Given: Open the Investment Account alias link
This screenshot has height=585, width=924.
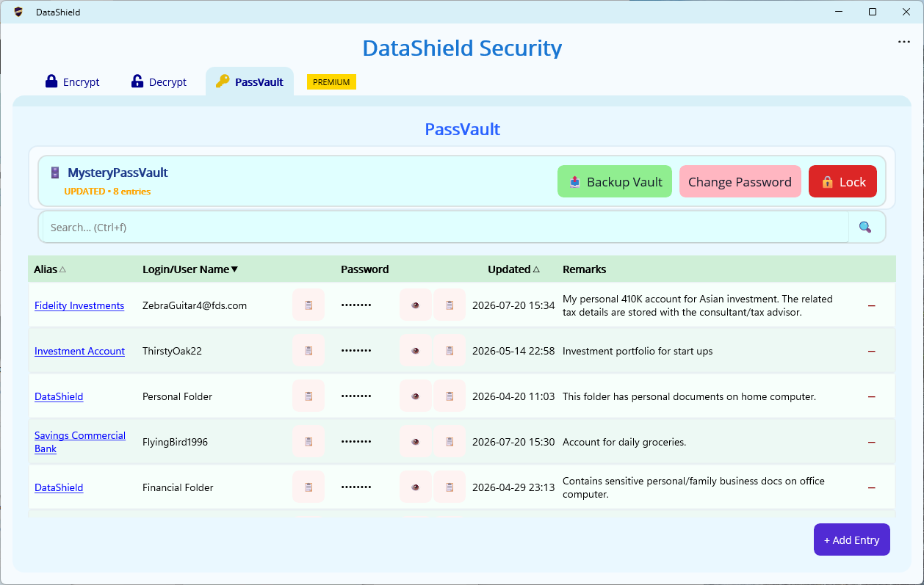Looking at the screenshot, I should pos(79,351).
